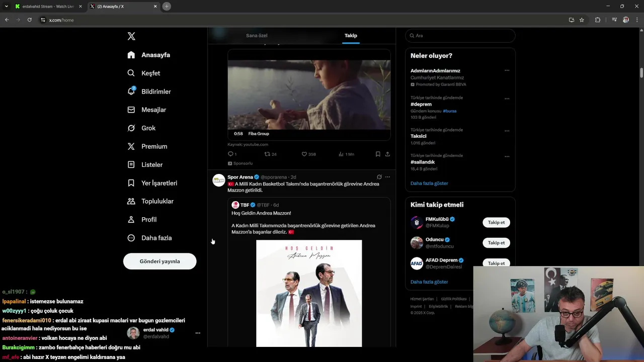Open Mesajlar messages
Screen dimensions: 644x362
pos(147,110)
